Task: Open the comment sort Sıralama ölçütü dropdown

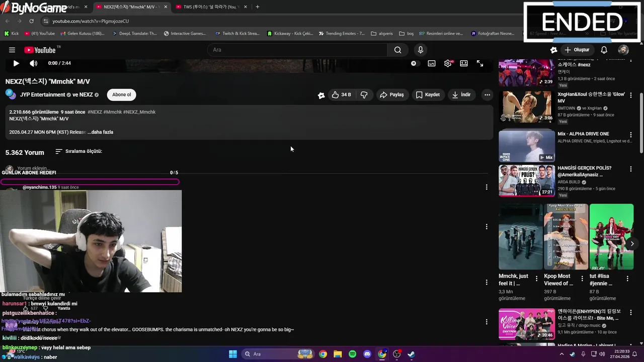Action: click(78, 151)
